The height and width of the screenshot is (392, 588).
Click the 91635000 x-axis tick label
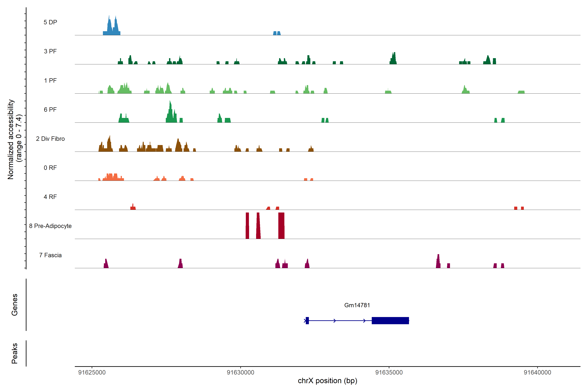tap(389, 372)
